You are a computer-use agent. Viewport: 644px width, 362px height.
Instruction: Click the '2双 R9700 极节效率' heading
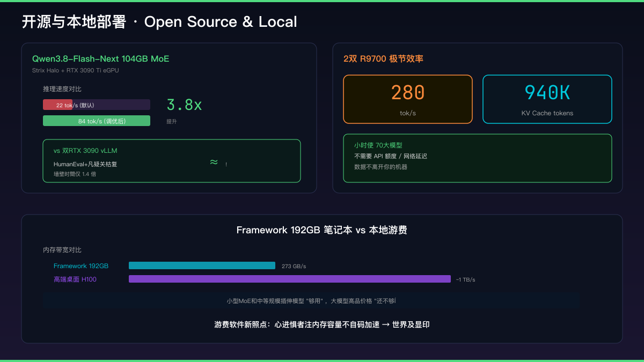click(x=383, y=59)
